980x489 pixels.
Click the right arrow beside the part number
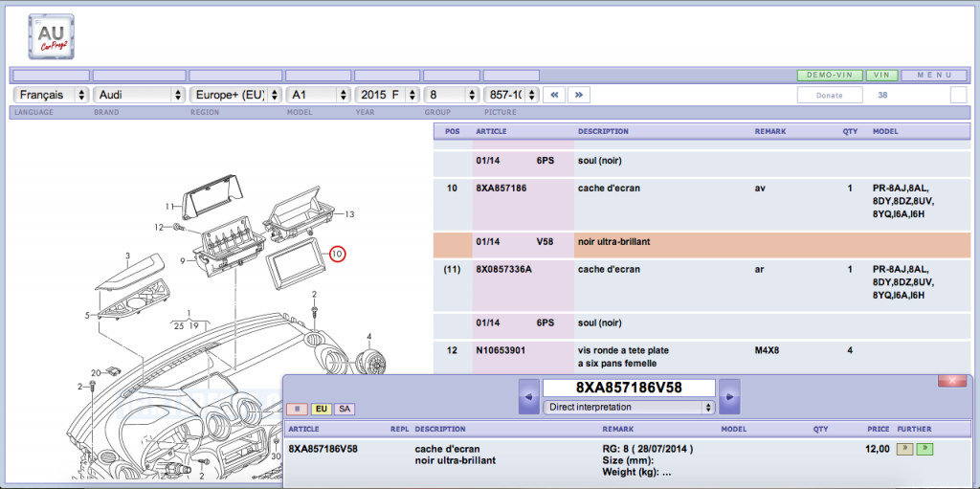tap(729, 396)
